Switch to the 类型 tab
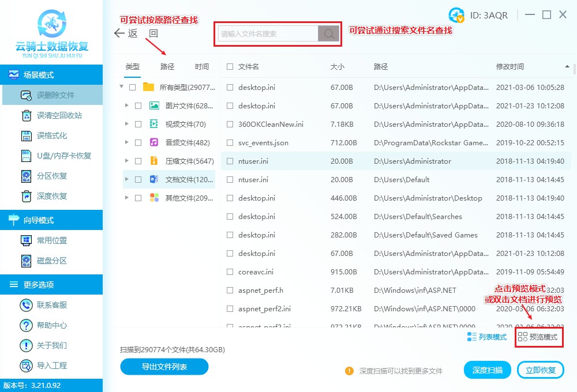The width and height of the screenshot is (577, 392). point(133,66)
